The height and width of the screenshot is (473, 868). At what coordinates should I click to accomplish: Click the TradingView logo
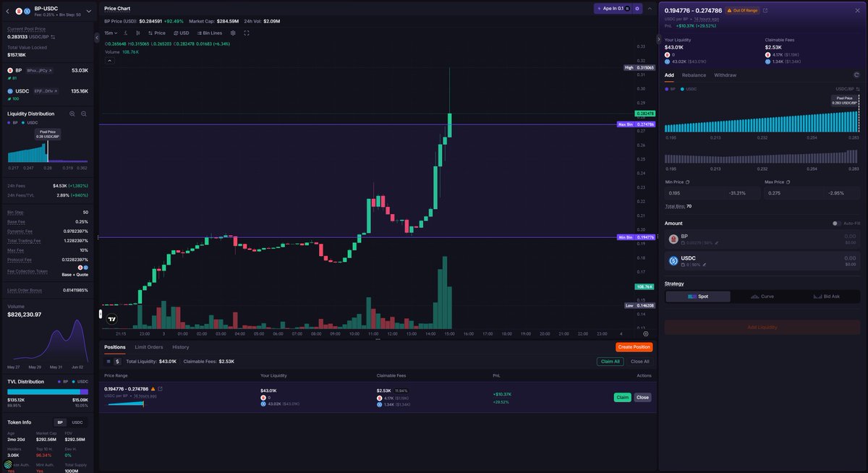tap(112, 318)
